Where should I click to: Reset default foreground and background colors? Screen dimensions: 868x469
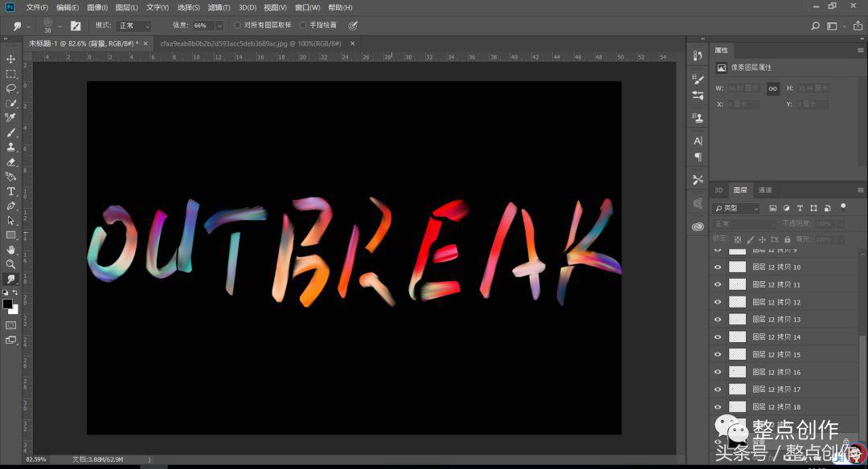(x=5, y=292)
